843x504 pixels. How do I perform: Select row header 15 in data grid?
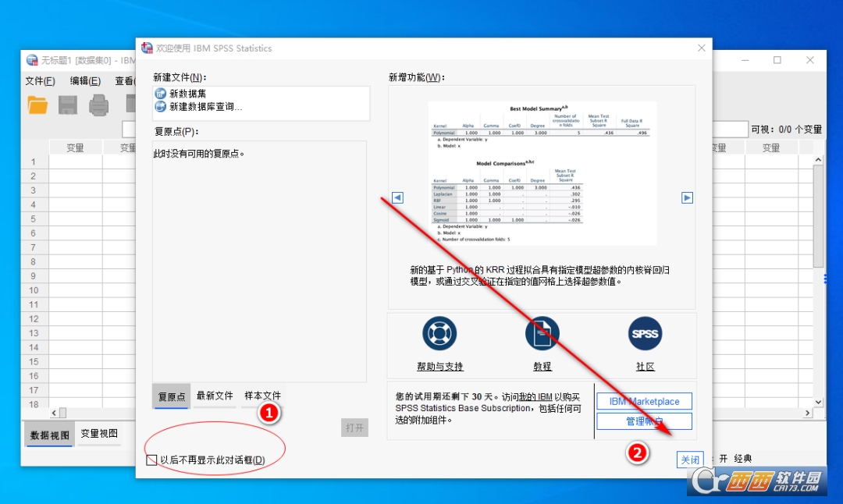34,361
